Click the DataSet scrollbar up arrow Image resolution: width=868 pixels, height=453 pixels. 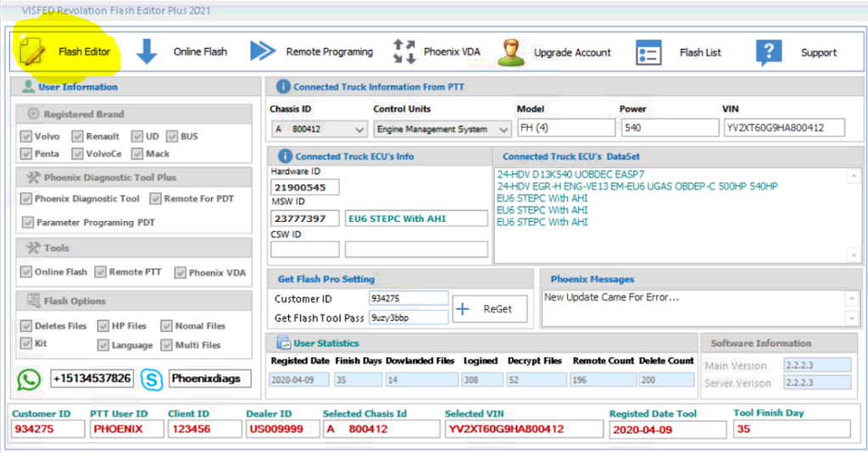pyautogui.click(x=854, y=176)
